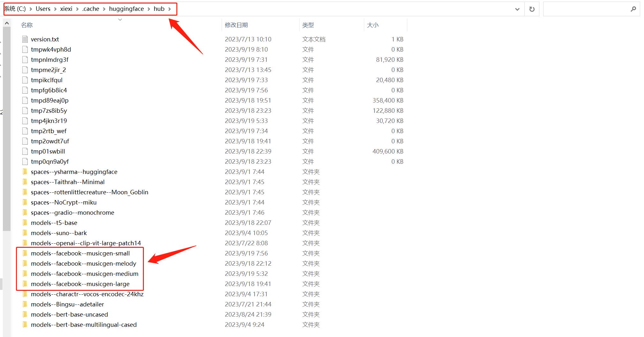Click the tmpfg6b8ic4 file icon
644x337 pixels.
coord(25,90)
